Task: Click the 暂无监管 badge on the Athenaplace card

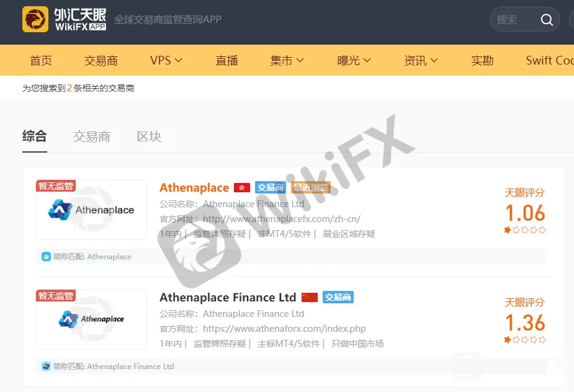Action: [56, 185]
